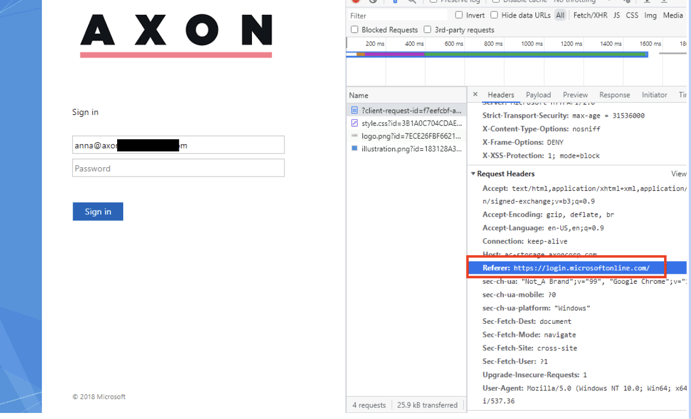691x419 pixels.
Task: Filter requests by Media type
Action: (673, 15)
